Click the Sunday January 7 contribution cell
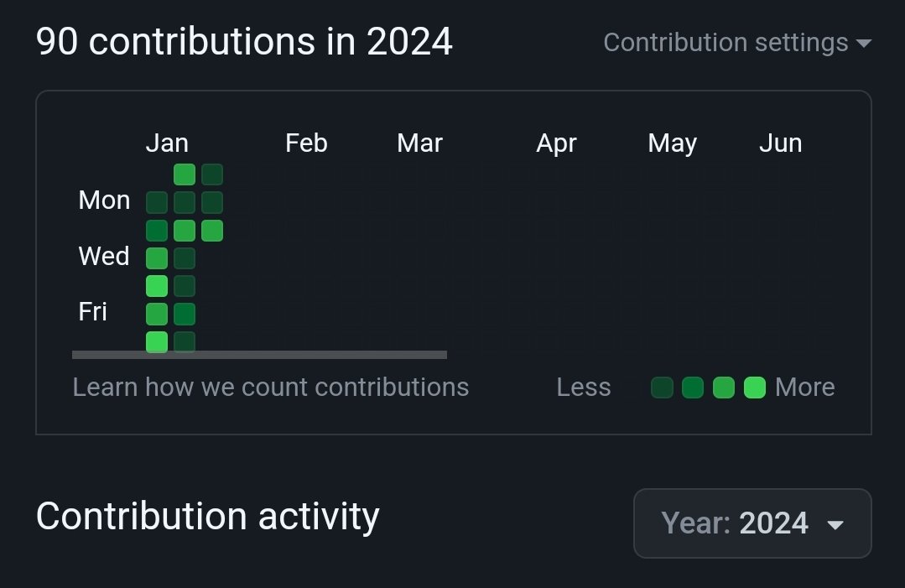This screenshot has width=905, height=588. tap(185, 174)
